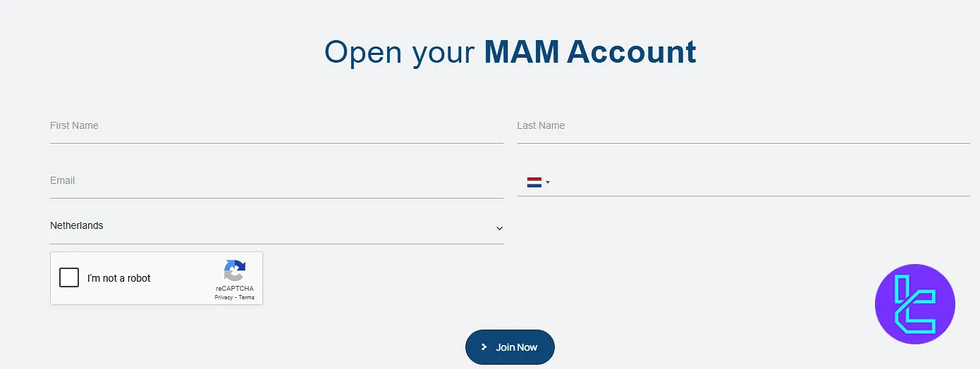
Task: Click the reCAPTCHA logo icon
Action: [235, 271]
